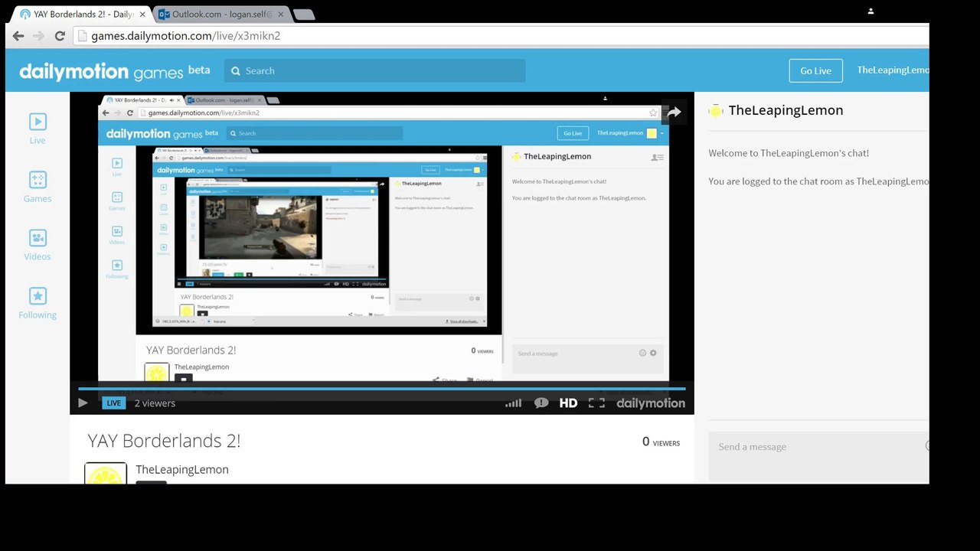This screenshot has height=551, width=980.
Task: Play the live stream with the player's play button
Action: (83, 403)
